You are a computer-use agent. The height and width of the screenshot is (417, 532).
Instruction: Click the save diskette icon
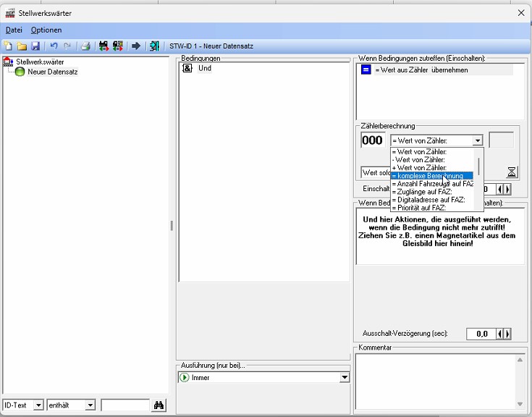click(x=35, y=46)
